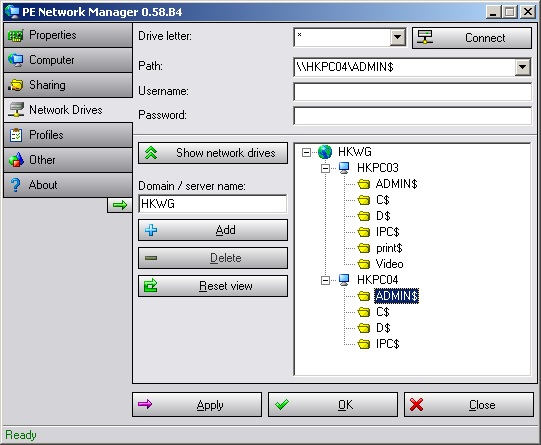
Task: Collapse the HKPC03 tree node
Action: click(325, 168)
